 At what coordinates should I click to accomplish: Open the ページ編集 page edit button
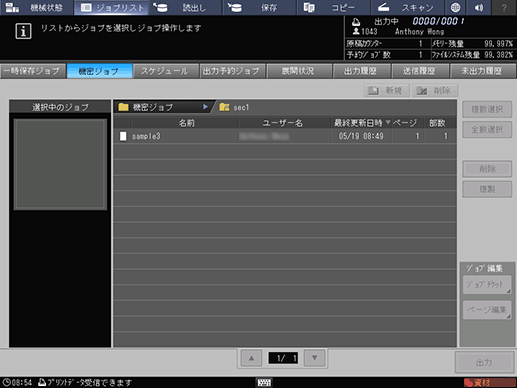tap(487, 310)
